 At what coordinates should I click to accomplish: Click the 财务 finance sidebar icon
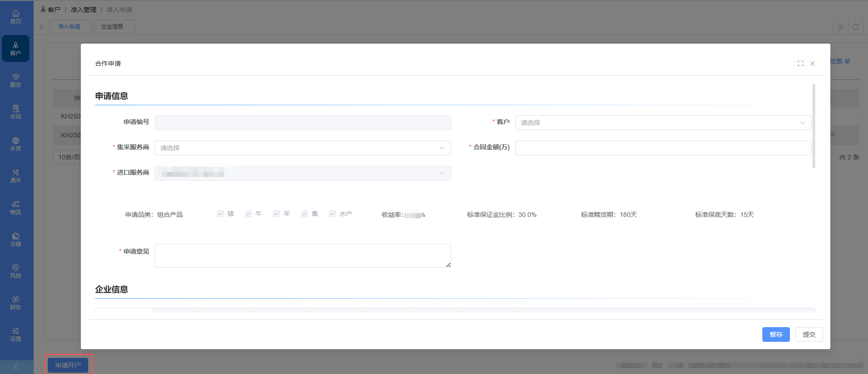click(16, 303)
